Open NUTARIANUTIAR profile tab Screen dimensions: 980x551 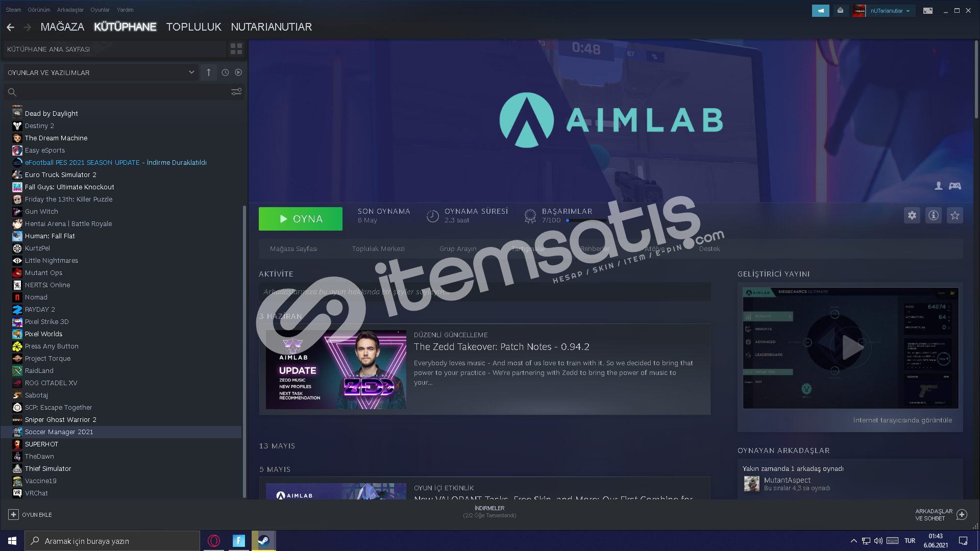271,27
